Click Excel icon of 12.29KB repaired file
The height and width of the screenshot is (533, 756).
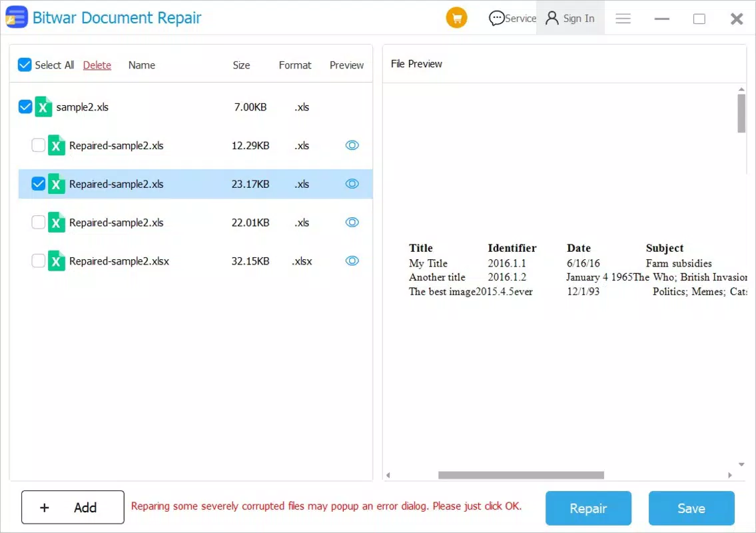(57, 145)
